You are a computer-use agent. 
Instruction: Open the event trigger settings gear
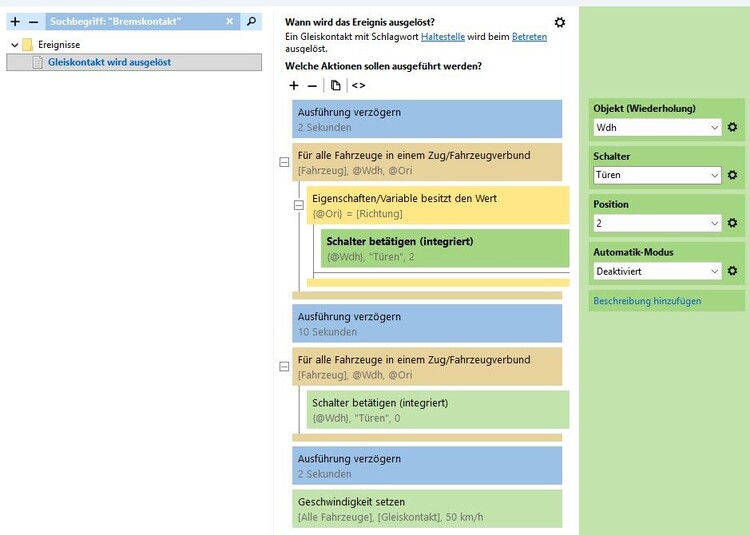(x=560, y=22)
